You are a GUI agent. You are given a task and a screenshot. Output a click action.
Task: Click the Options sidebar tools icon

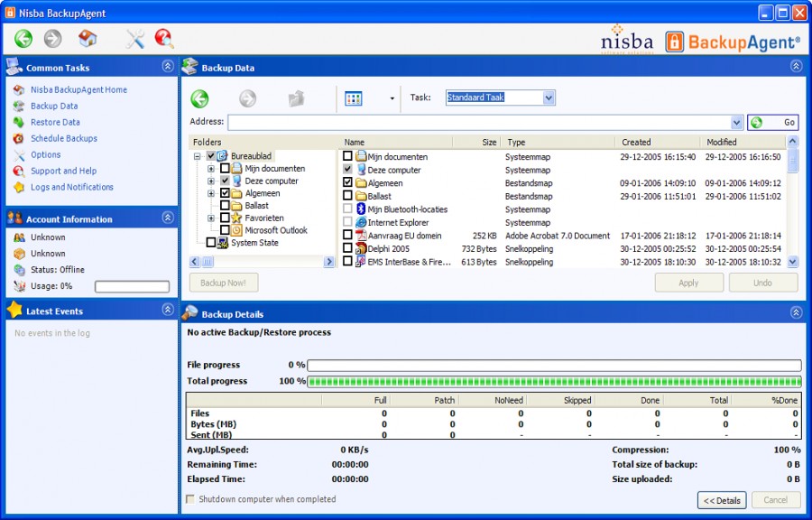coord(19,154)
